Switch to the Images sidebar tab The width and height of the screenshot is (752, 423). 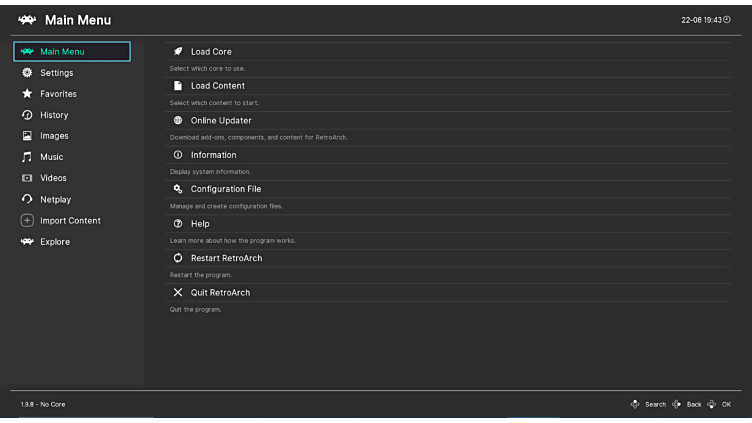coord(54,136)
